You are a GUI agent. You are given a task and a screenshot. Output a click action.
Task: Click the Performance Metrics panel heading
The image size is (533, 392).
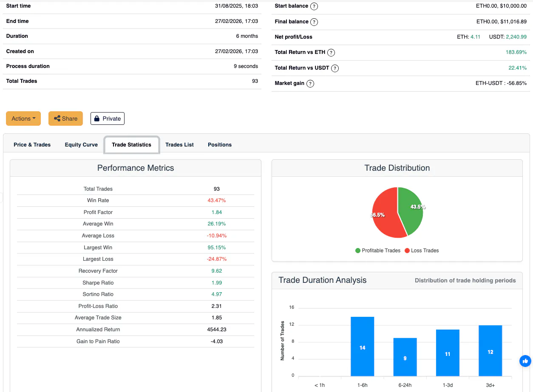(136, 168)
